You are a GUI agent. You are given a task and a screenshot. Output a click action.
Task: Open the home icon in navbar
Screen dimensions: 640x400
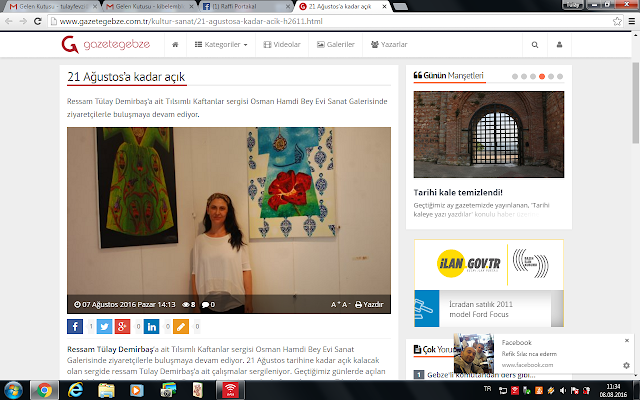tap(175, 44)
